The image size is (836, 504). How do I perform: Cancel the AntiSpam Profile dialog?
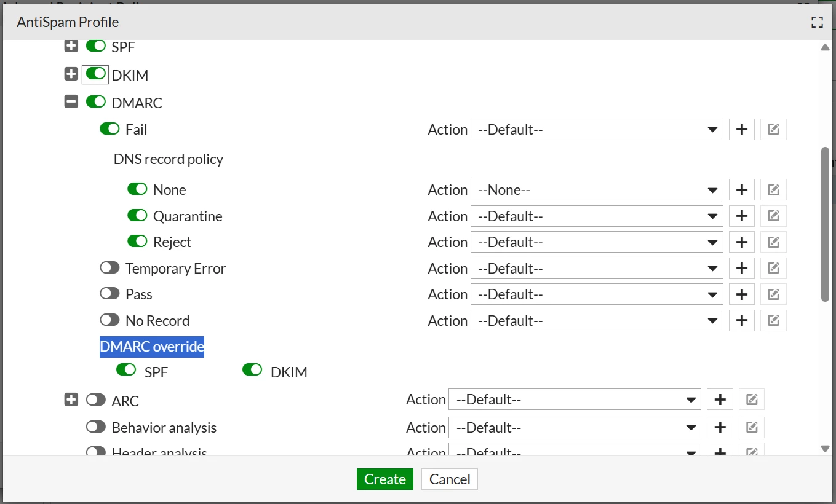[x=450, y=479]
